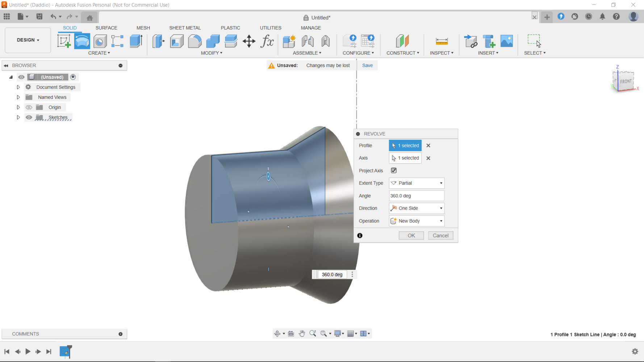Click the Press Pull tool
The height and width of the screenshot is (362, 644).
pos(158,41)
